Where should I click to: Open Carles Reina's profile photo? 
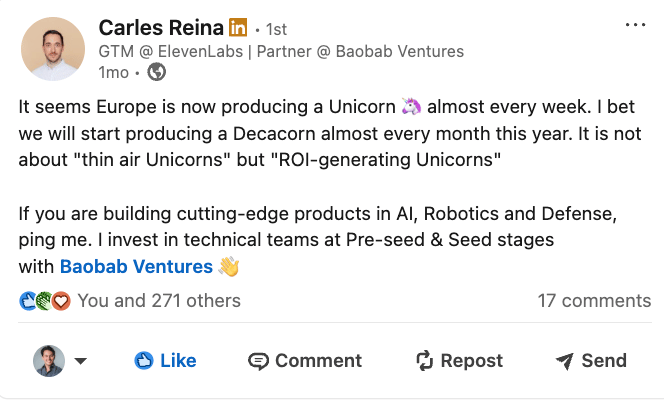pyautogui.click(x=52, y=49)
